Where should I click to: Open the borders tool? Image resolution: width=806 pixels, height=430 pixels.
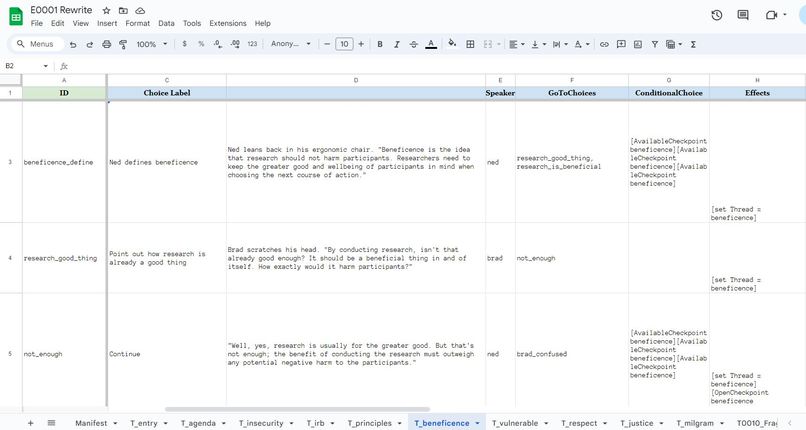[470, 44]
